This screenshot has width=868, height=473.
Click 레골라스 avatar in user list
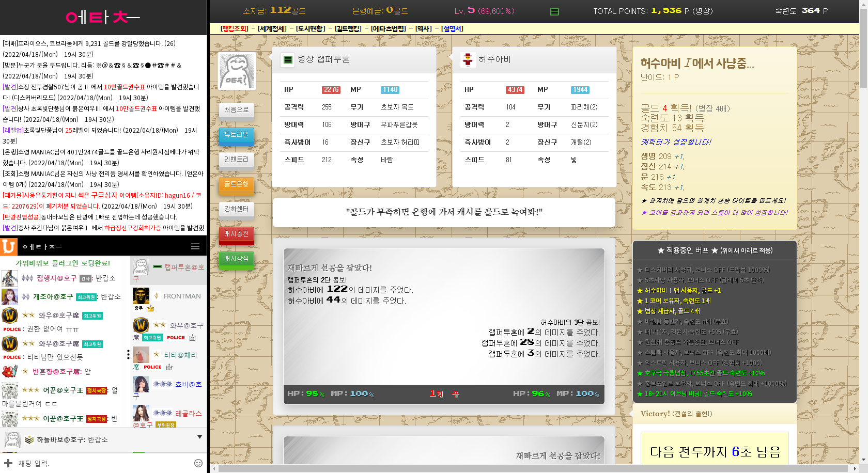click(141, 413)
